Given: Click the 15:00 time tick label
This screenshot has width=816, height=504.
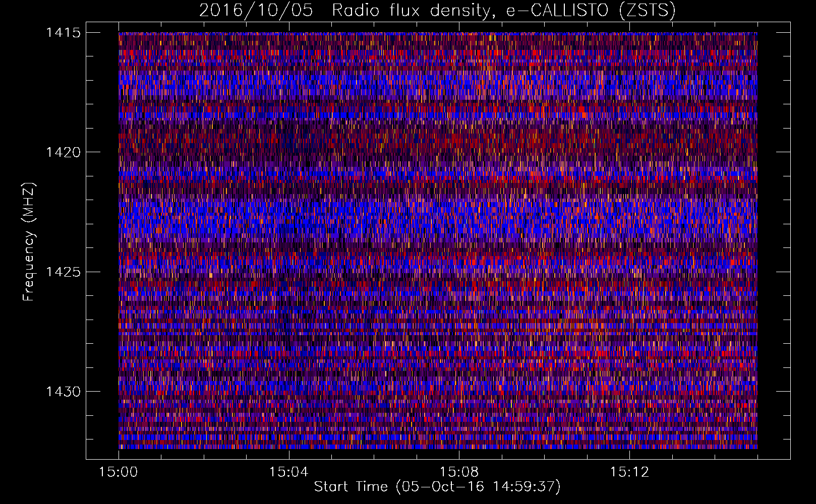Looking at the screenshot, I should click(x=119, y=472).
